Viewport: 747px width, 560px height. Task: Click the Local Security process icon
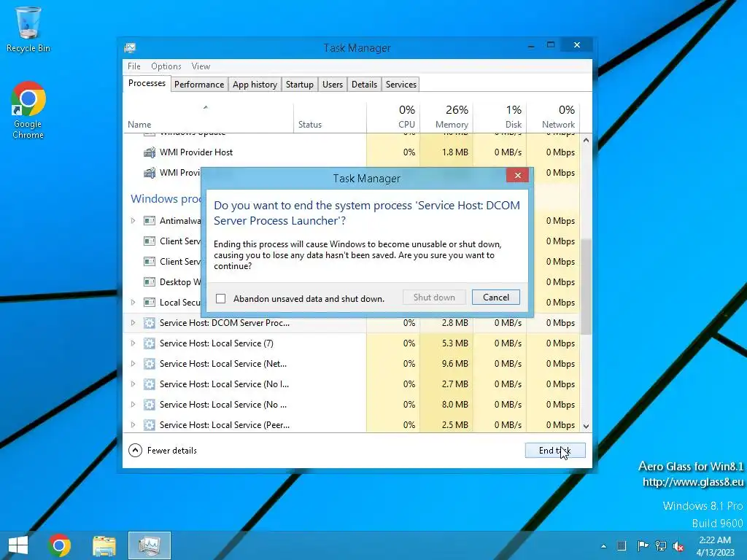[150, 303]
